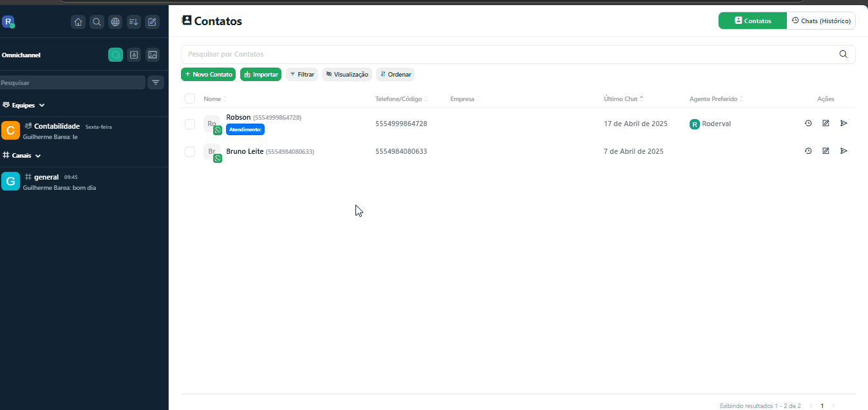
Task: Open the Visualização options
Action: point(347,75)
